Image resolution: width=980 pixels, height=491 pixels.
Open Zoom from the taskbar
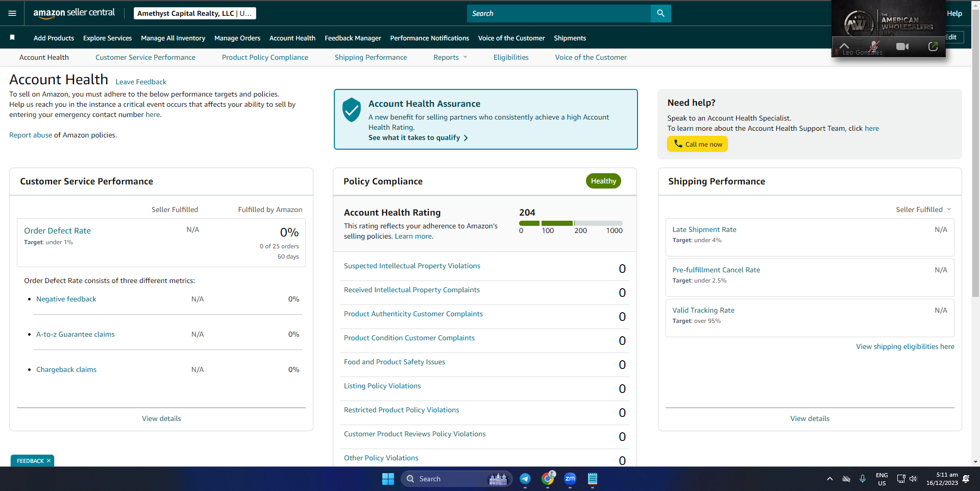pyautogui.click(x=570, y=479)
